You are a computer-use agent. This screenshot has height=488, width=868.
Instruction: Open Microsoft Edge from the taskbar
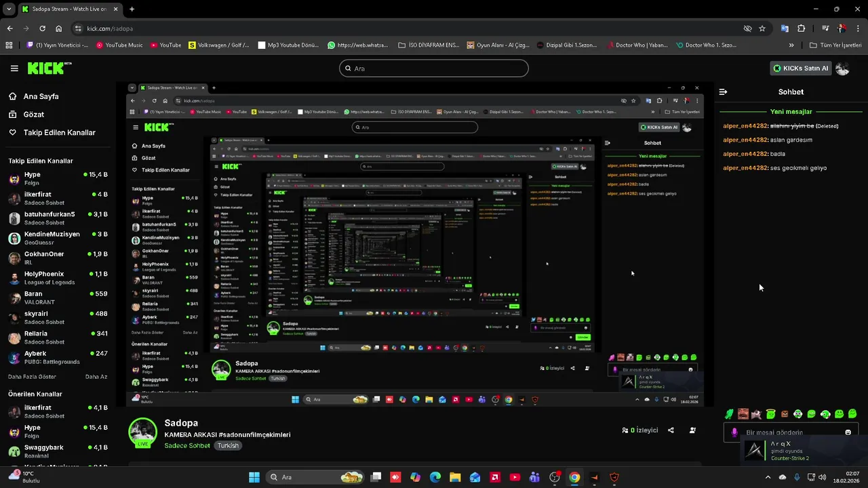pyautogui.click(x=435, y=477)
